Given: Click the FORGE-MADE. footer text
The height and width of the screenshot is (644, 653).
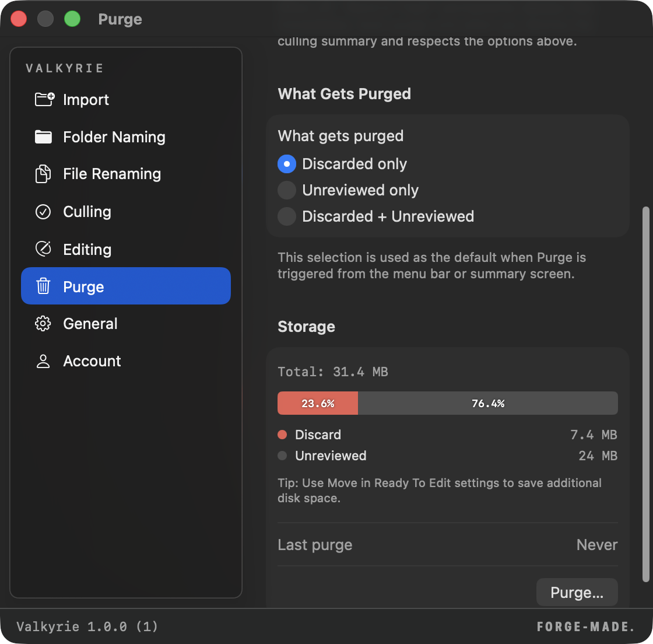Looking at the screenshot, I should 585,626.
